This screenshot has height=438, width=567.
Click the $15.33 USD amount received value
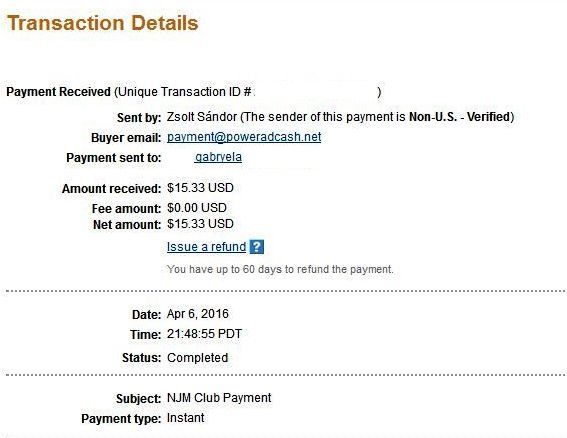200,188
